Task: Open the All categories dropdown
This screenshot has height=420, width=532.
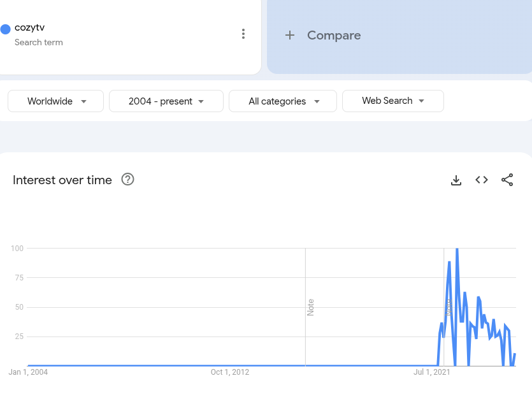Action: click(x=283, y=101)
